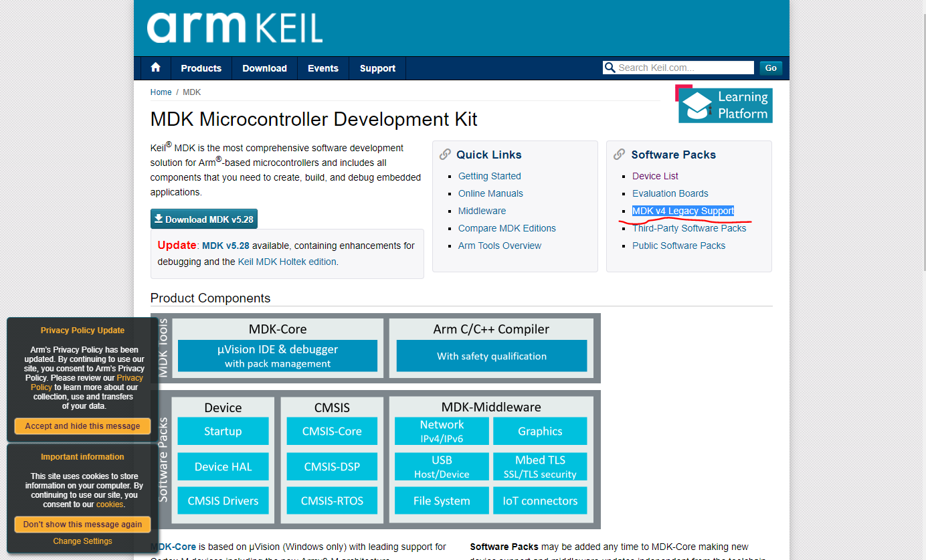Open Compare MDK Editions link
The image size is (926, 560).
click(507, 228)
